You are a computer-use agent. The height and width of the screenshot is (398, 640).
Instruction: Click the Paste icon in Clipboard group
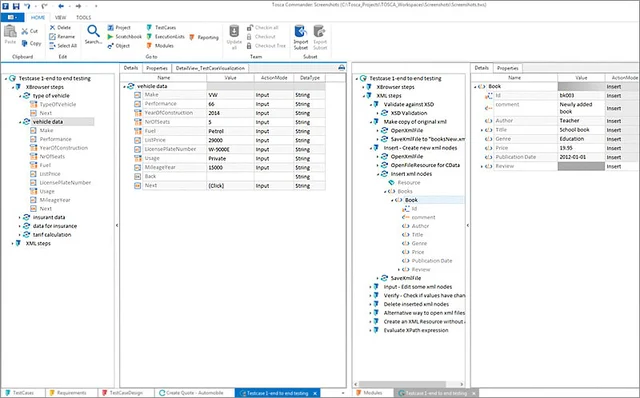pyautogui.click(x=10, y=31)
